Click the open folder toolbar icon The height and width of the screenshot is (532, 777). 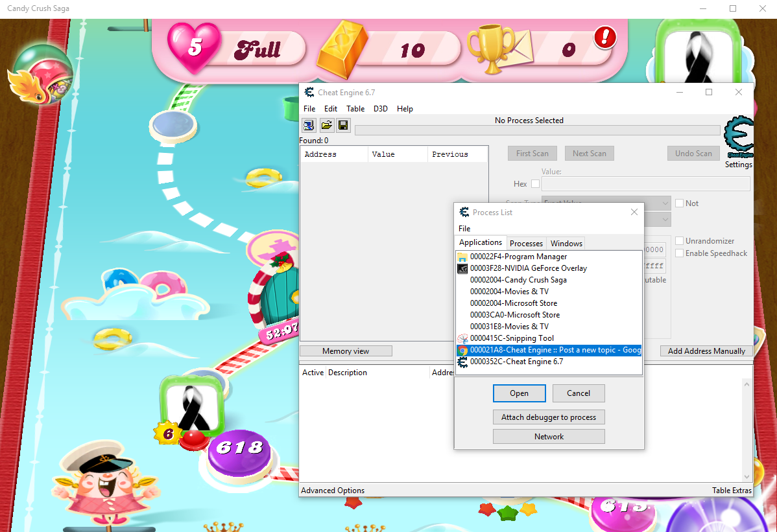point(326,126)
